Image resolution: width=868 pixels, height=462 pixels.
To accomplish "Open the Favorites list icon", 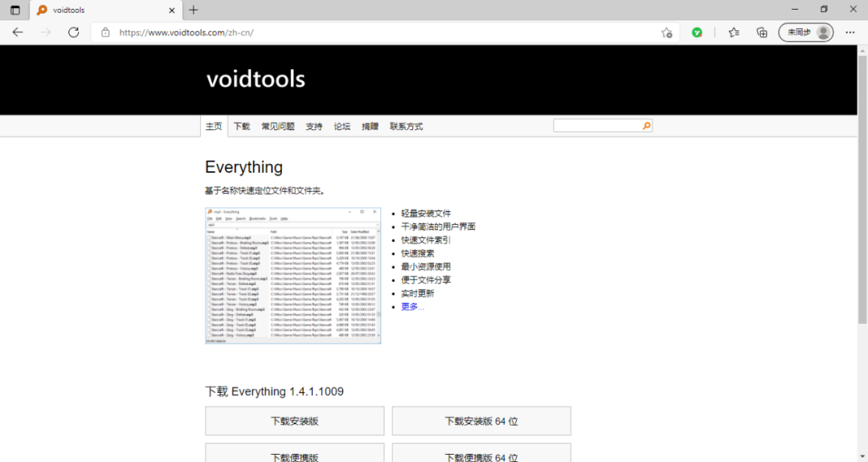I will coord(734,33).
